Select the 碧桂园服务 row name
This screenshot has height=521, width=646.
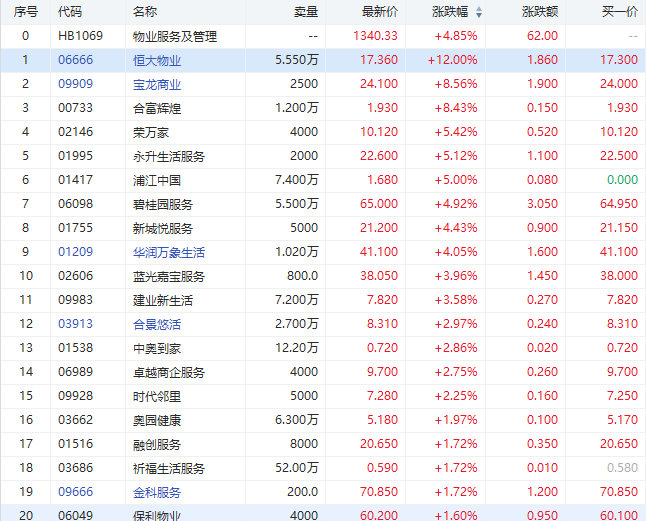click(163, 205)
